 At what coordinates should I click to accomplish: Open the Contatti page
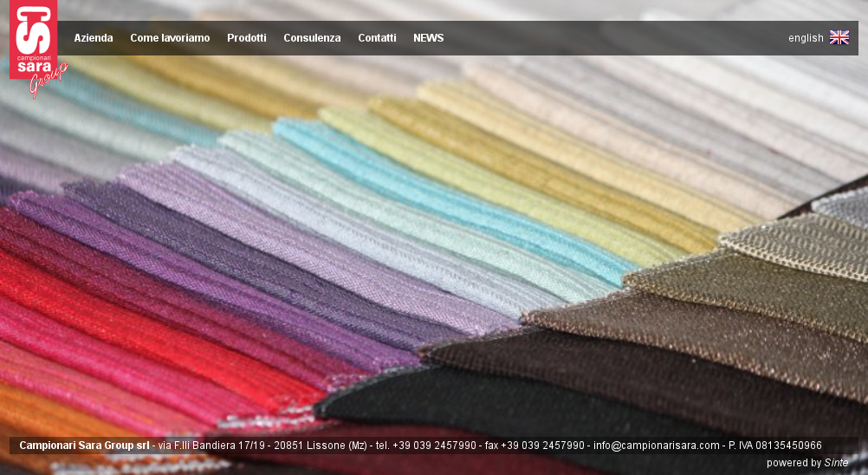pyautogui.click(x=377, y=38)
